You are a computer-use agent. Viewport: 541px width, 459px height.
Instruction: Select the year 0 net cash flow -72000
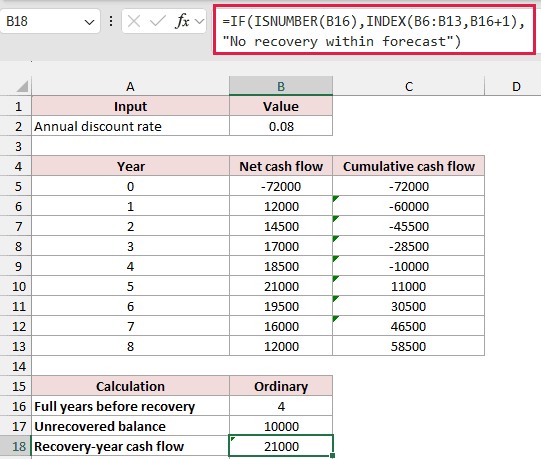pyautogui.click(x=281, y=186)
